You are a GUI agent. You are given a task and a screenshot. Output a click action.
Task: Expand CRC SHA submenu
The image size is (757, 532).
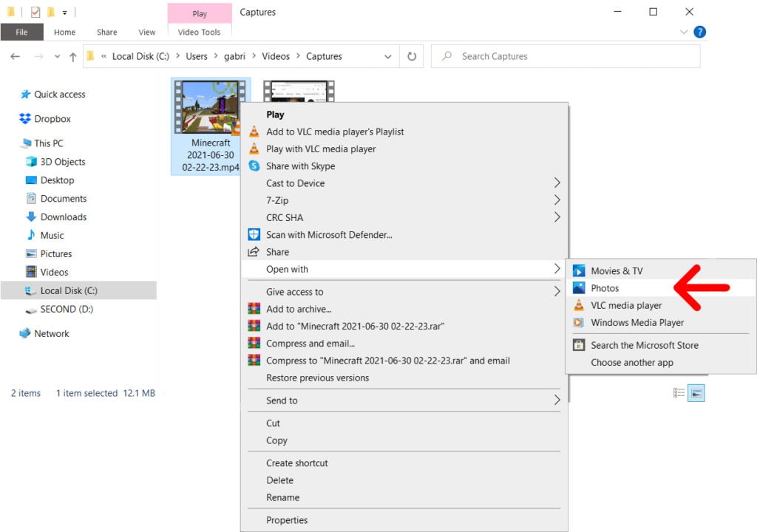[x=404, y=218]
